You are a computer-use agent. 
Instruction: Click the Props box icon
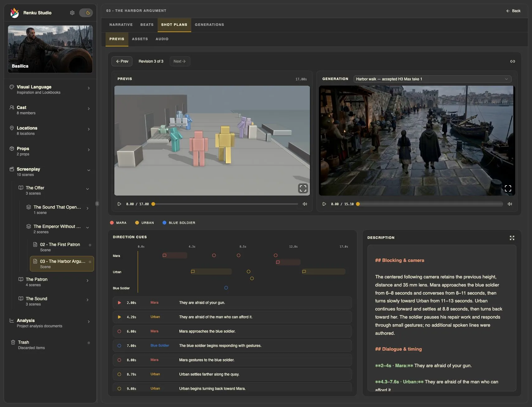12,149
